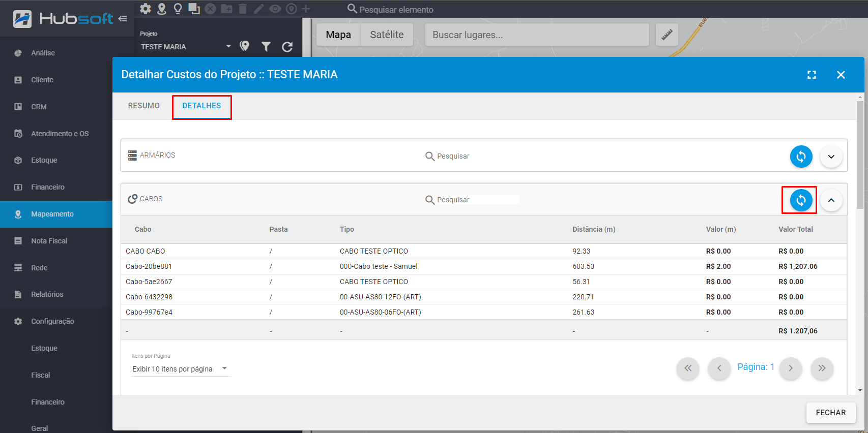The height and width of the screenshot is (433, 868).
Task: Click the Buscar lugares search field
Action: pos(537,35)
